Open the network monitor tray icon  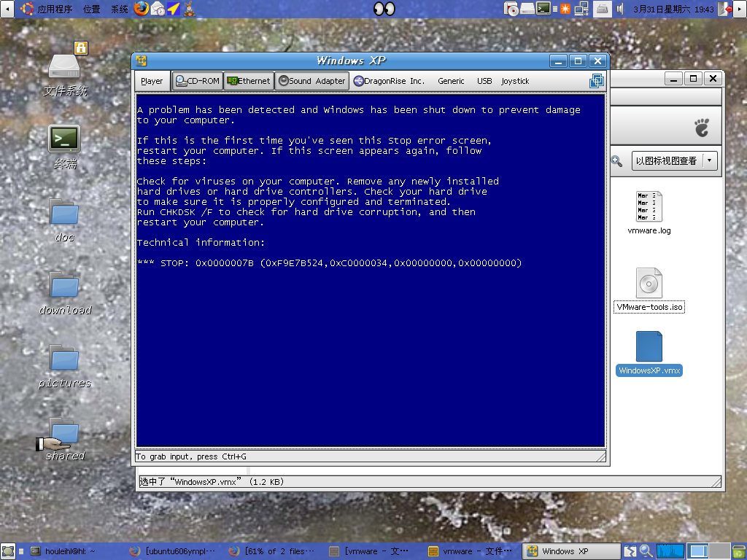click(x=581, y=9)
